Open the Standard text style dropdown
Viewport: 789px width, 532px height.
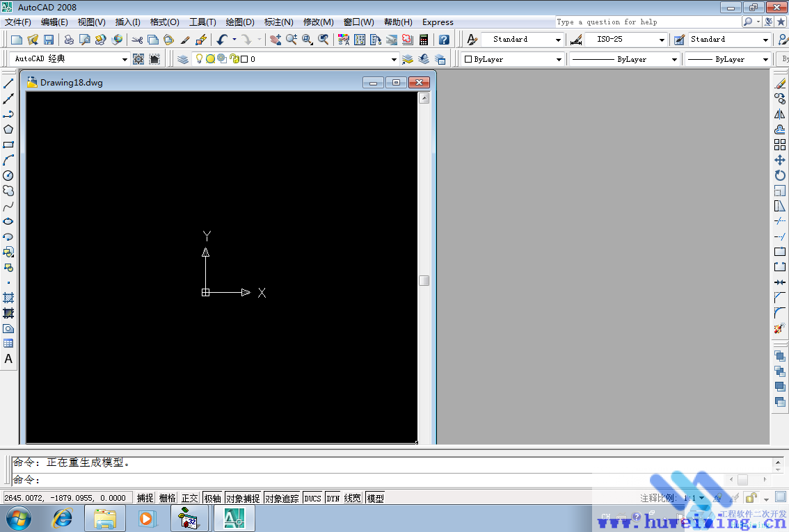click(558, 40)
